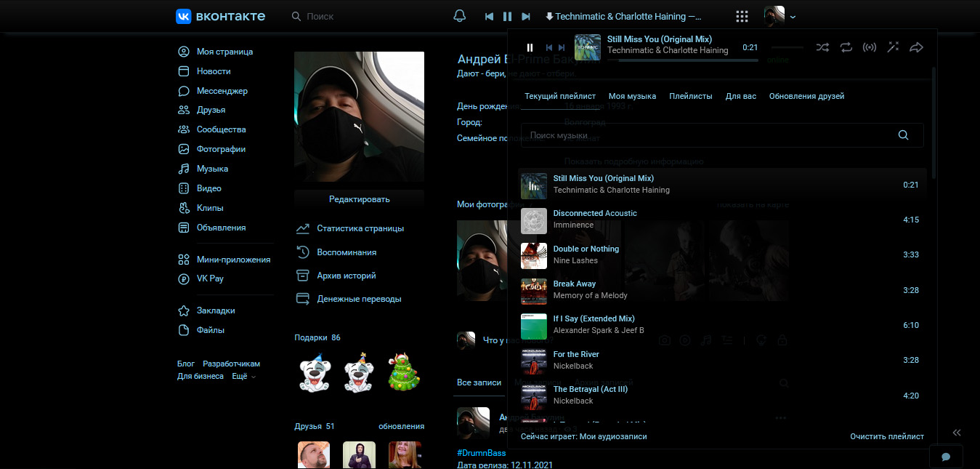Play For the River by Nickelback

pyautogui.click(x=722, y=360)
